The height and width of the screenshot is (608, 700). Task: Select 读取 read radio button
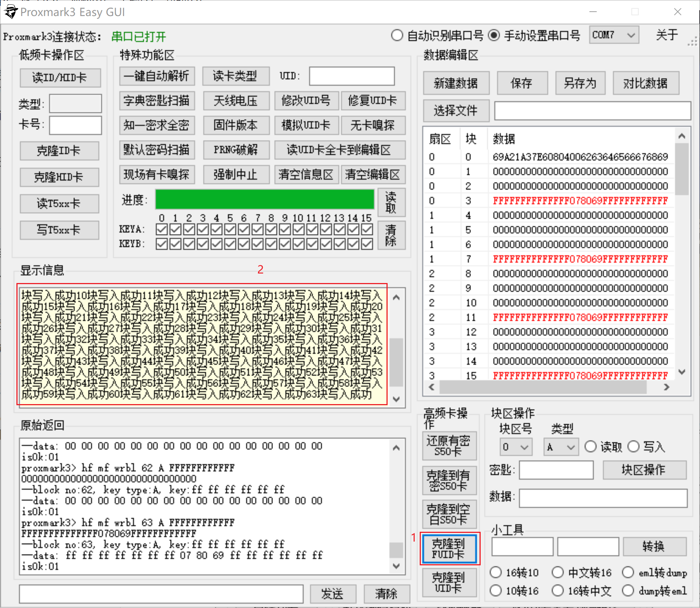pyautogui.click(x=591, y=446)
